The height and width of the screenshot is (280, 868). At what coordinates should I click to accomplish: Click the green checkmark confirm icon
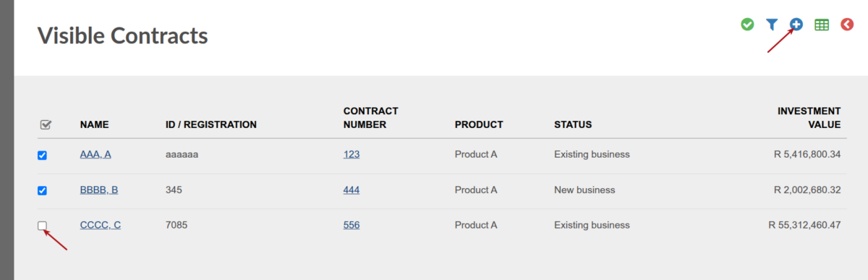(x=747, y=25)
